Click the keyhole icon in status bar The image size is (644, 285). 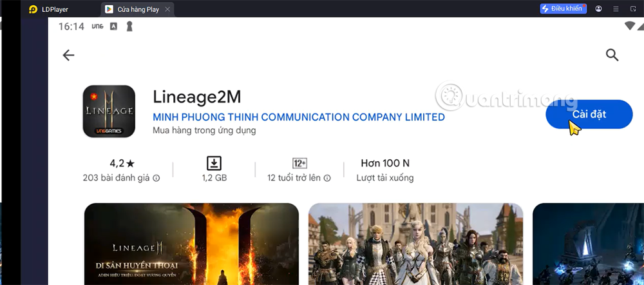point(130,26)
